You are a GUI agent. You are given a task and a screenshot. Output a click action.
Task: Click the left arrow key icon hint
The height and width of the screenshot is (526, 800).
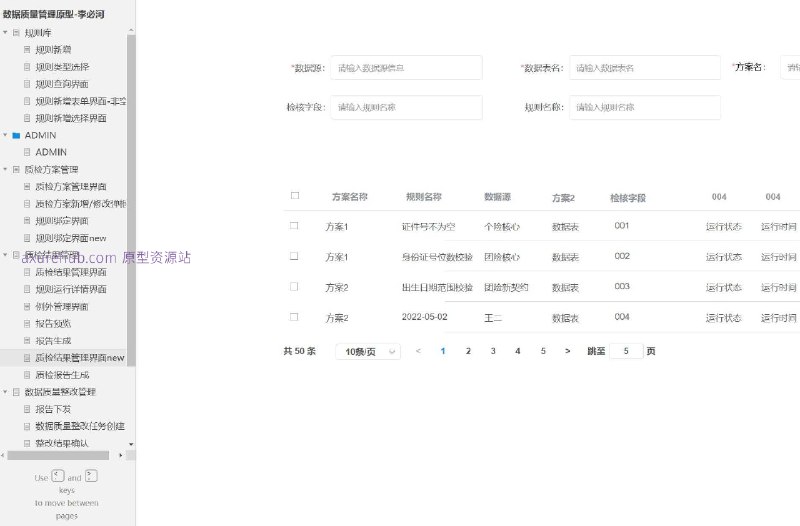(x=58, y=476)
